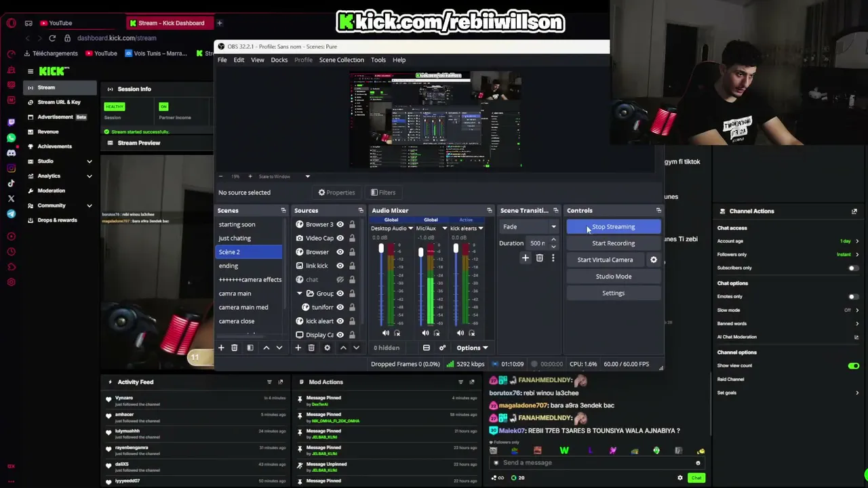The height and width of the screenshot is (488, 868).
Task: Click the kick alerts volume fader
Action: click(456, 249)
